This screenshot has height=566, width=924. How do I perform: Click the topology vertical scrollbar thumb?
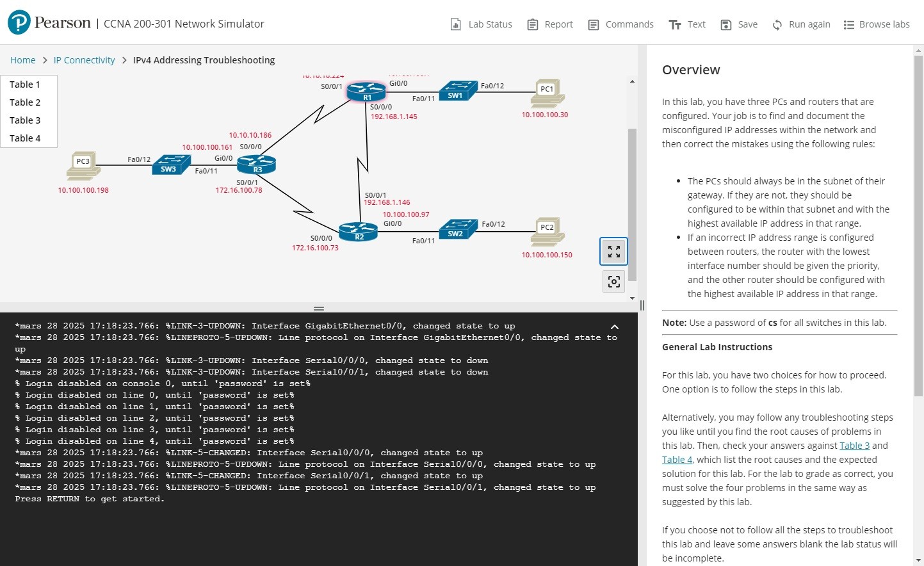(633, 205)
